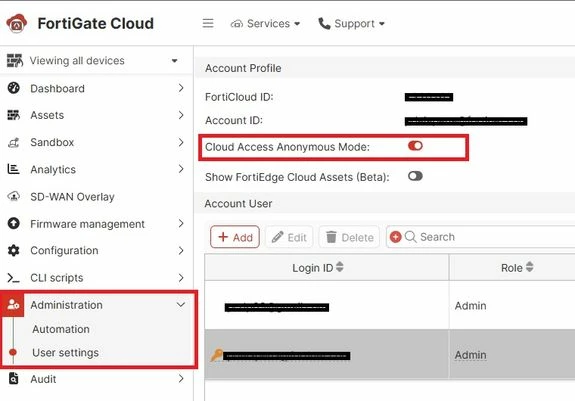Expand the Audit chevron
Screen dimensions: 575x401
[x=181, y=378]
